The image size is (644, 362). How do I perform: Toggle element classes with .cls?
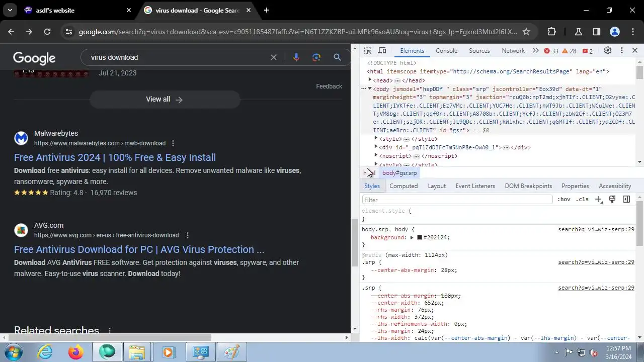tap(582, 200)
